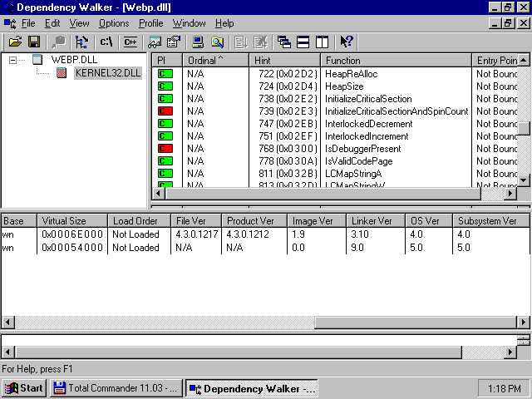
Task: Click the Cascade windows icon
Action: (x=284, y=42)
